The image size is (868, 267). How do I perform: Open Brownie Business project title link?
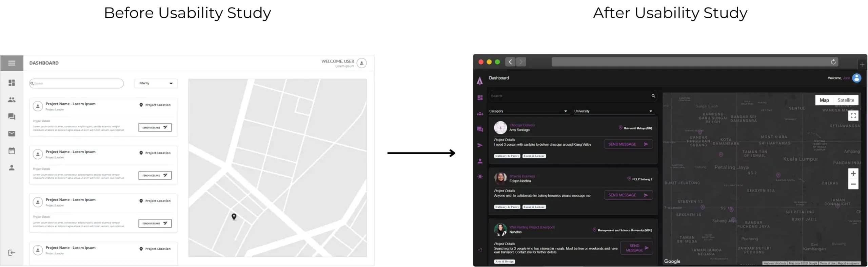[522, 176]
